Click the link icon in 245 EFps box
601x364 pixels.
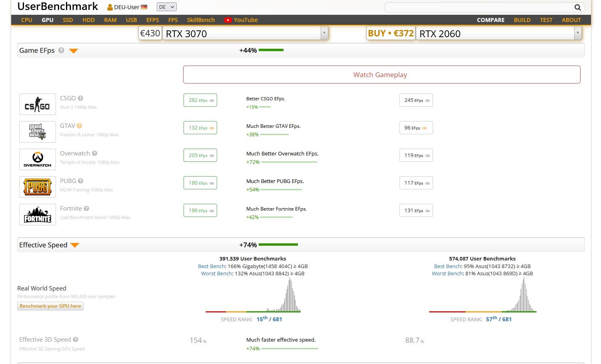point(427,101)
